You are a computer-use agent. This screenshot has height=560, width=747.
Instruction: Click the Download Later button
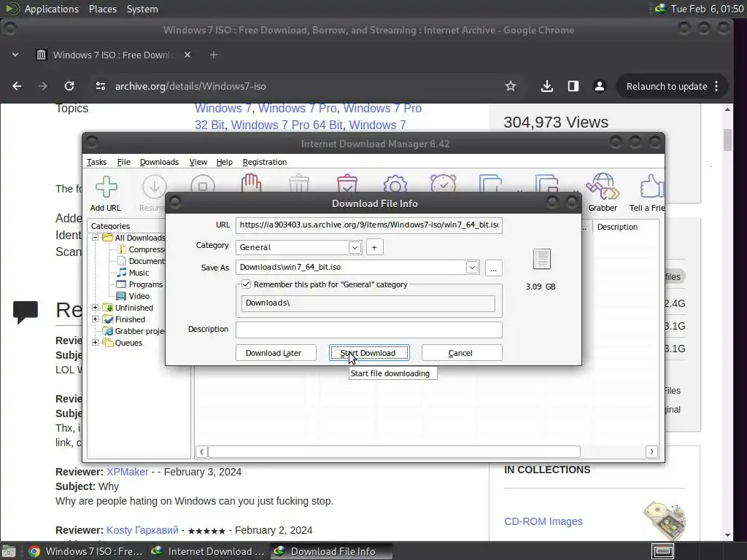pyautogui.click(x=276, y=353)
